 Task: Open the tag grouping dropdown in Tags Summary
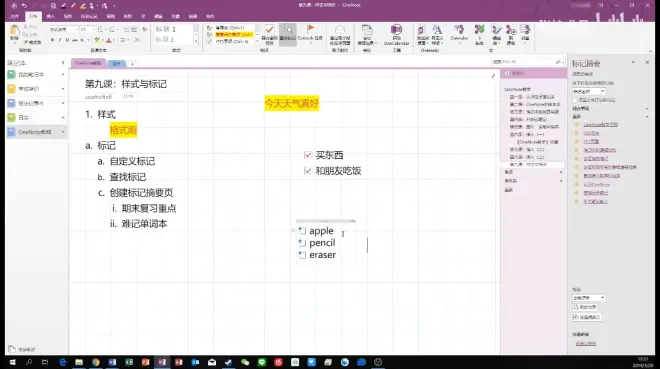[x=588, y=91]
